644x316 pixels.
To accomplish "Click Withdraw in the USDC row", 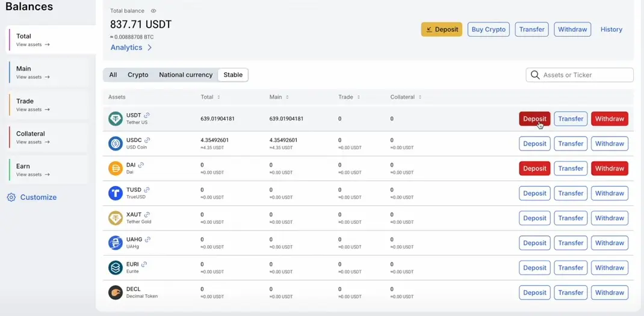I will [x=610, y=144].
